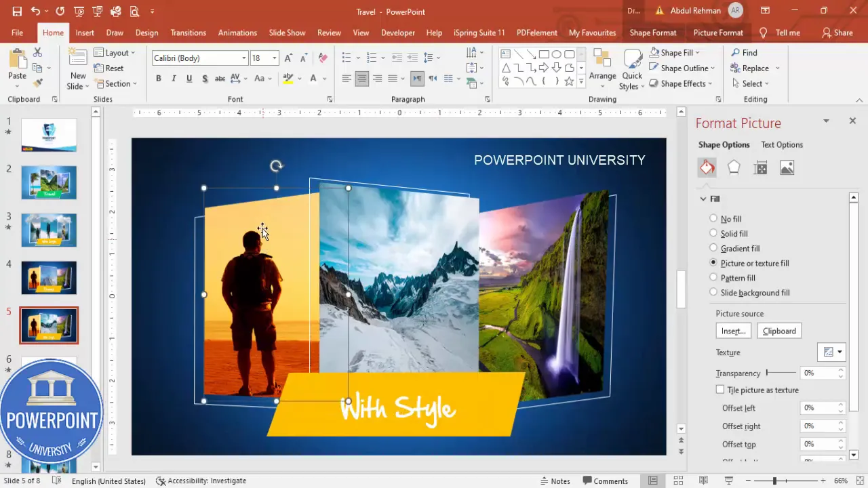Image resolution: width=868 pixels, height=488 pixels.
Task: Save the presentation with the Save icon
Action: pyautogui.click(x=17, y=12)
